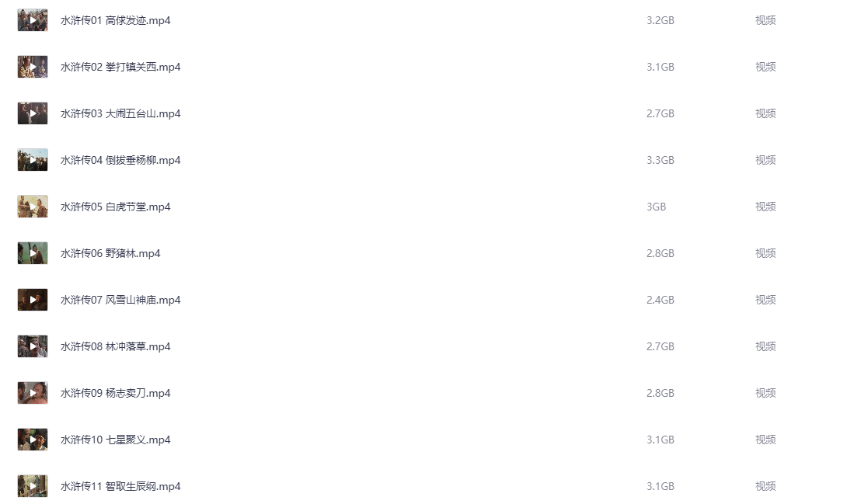Open file 水浒传01 高俅发迹.mp4
Screen dimensions: 847x504
point(115,20)
